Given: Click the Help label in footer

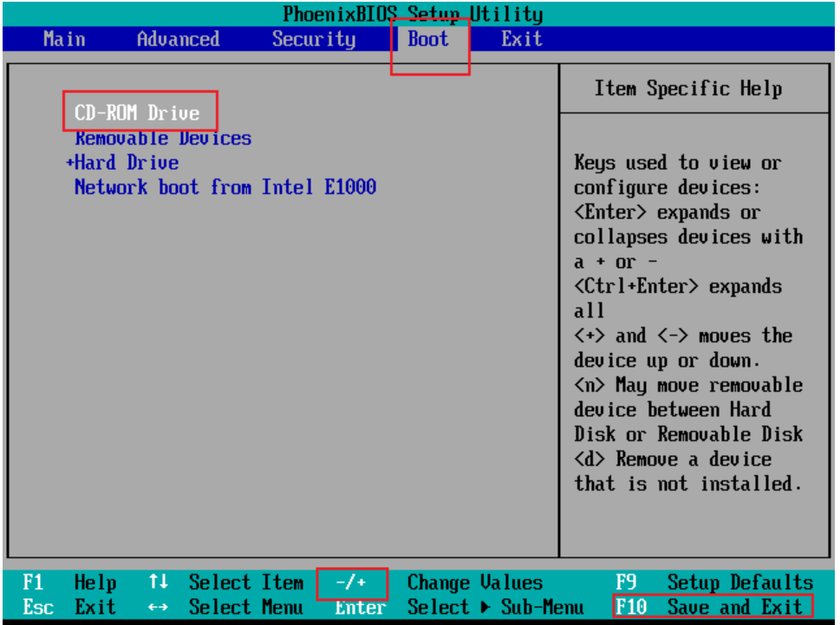Looking at the screenshot, I should click(x=94, y=583).
